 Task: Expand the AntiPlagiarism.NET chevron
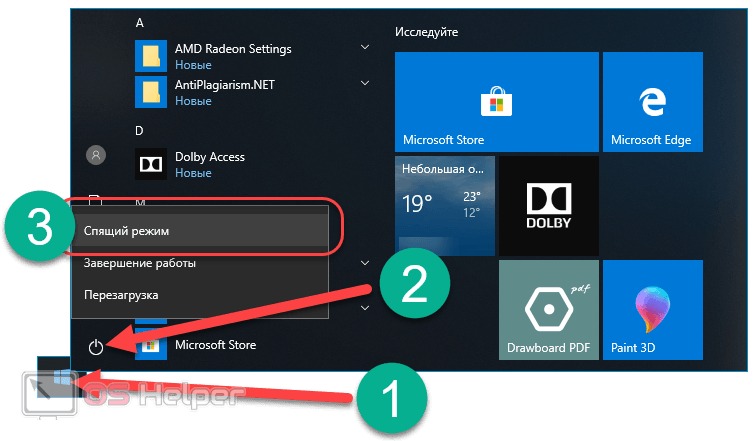click(x=365, y=83)
